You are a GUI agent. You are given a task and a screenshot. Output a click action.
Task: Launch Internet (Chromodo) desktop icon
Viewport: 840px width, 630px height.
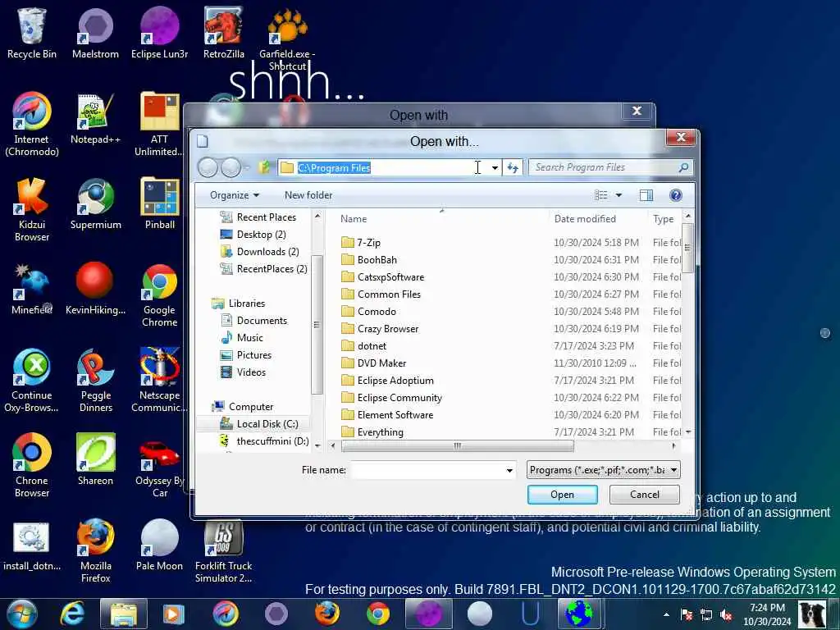pos(32,125)
